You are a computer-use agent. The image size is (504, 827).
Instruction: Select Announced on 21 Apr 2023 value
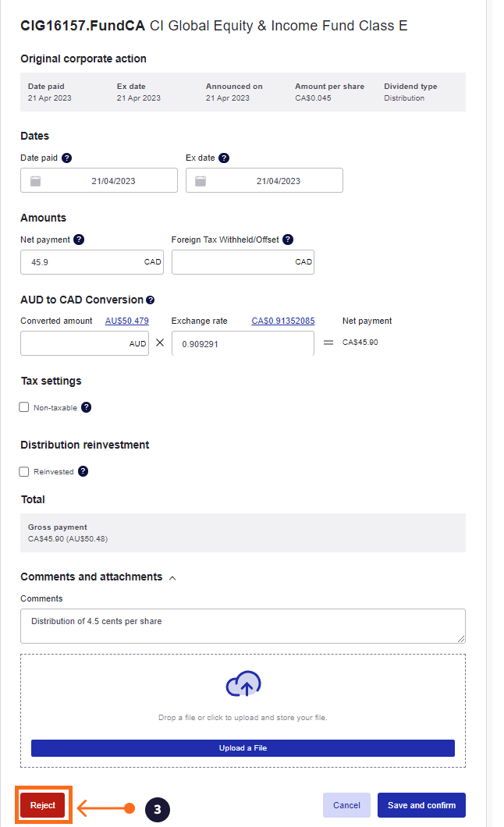click(227, 98)
